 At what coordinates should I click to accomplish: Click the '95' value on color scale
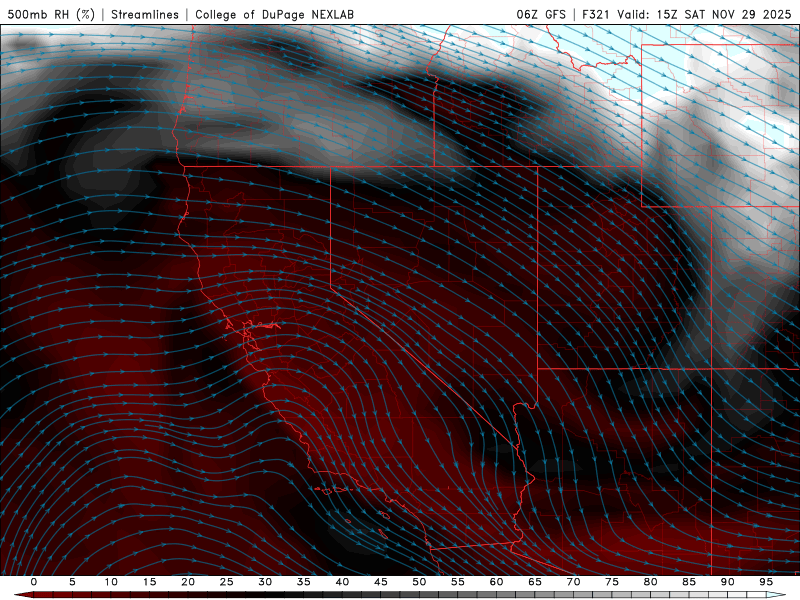766,582
